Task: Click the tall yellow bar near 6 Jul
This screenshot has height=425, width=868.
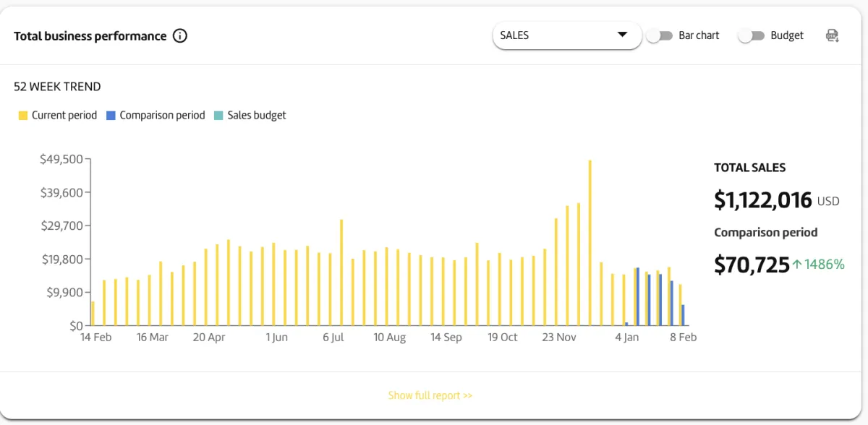Action: (341, 272)
